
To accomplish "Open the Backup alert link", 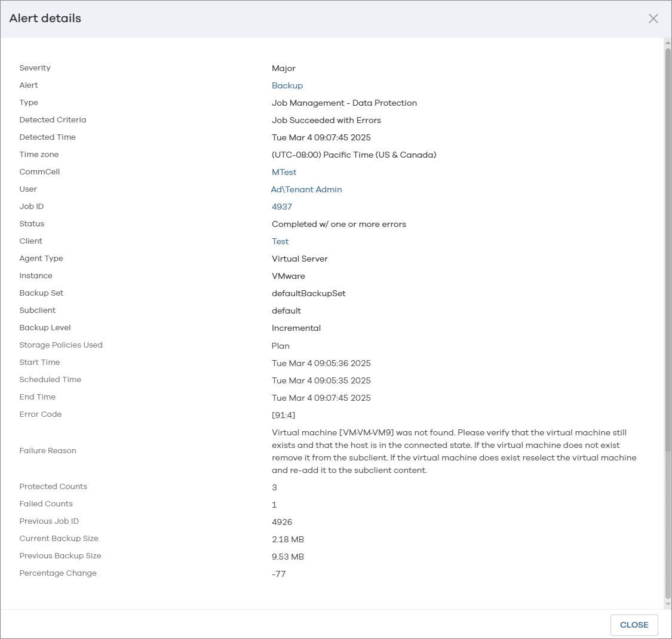I will [x=287, y=85].
